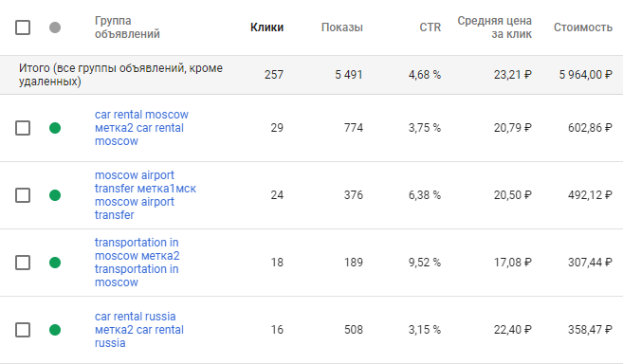The height and width of the screenshot is (364, 623).
Task: Sort table by CTR column header
Action: click(430, 27)
